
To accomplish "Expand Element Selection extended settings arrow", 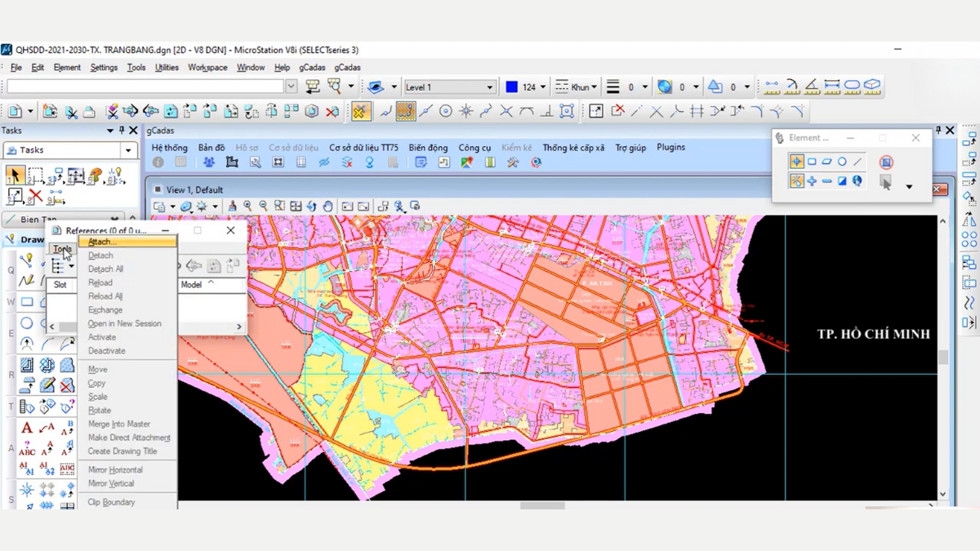I will [909, 187].
